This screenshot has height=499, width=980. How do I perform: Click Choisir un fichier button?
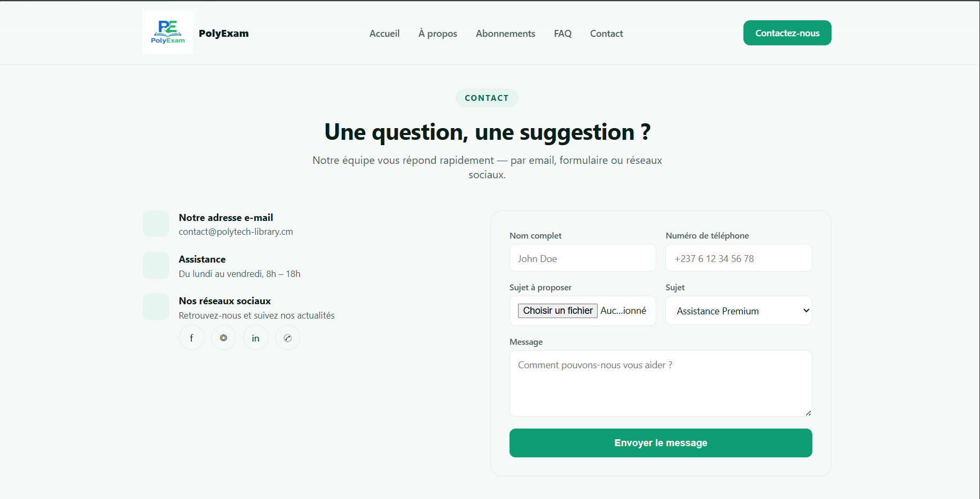click(x=558, y=311)
